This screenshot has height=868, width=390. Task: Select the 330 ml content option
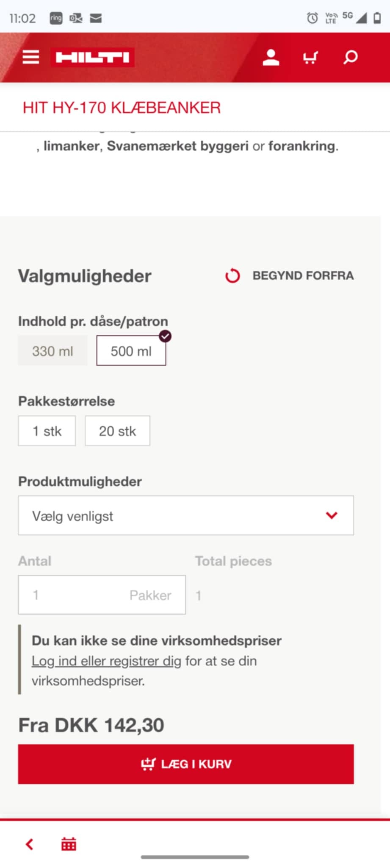53,351
